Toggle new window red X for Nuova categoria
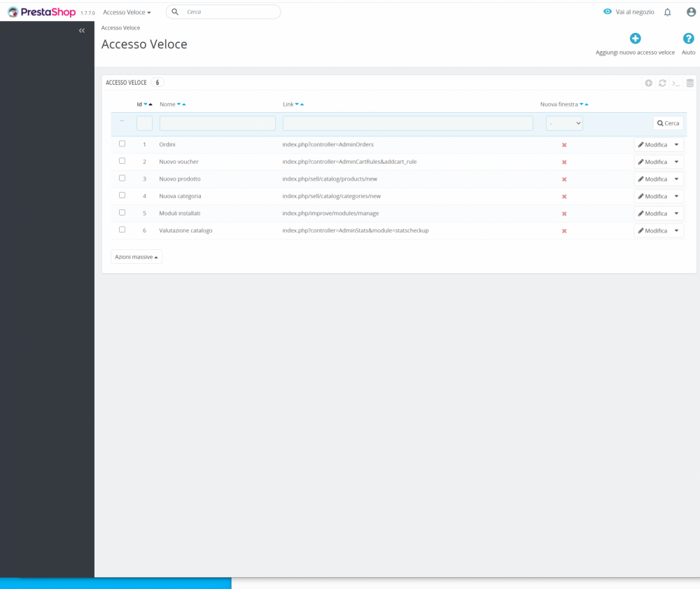 [564, 197]
